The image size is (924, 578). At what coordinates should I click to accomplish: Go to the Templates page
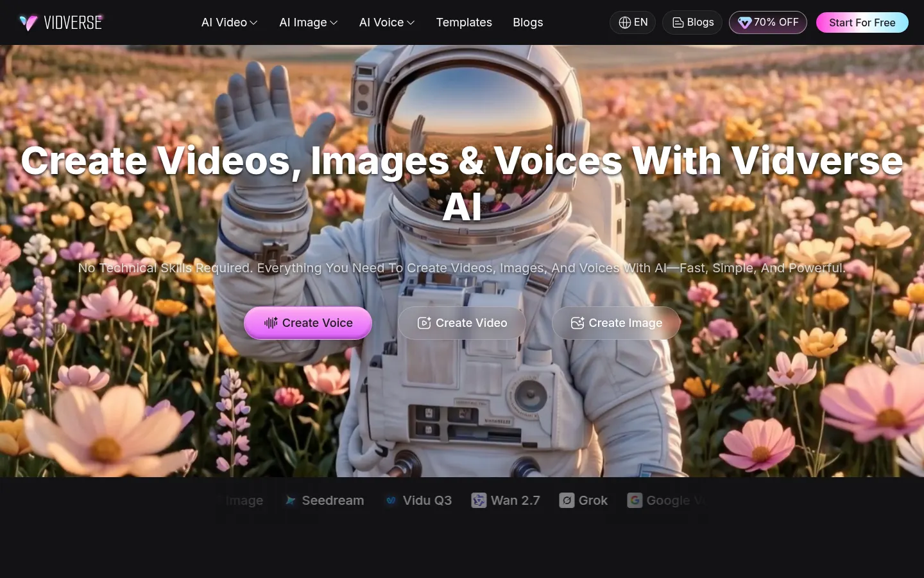464,22
